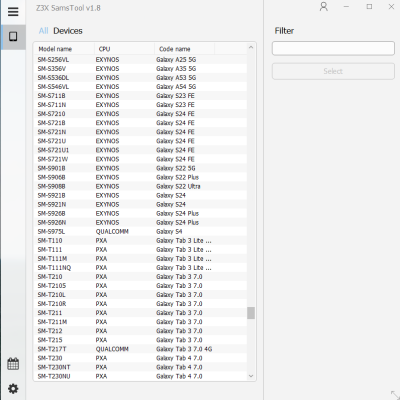Viewport: 400px width, 400px height.
Task: Select the SM-T217T row
Action: (x=140, y=349)
